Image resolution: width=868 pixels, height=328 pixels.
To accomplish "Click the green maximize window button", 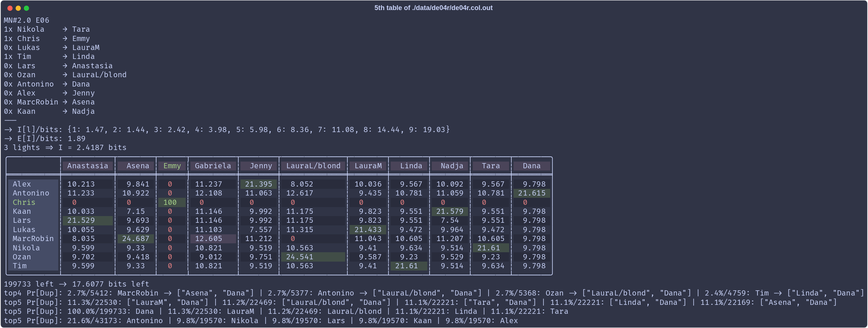I will click(x=27, y=8).
